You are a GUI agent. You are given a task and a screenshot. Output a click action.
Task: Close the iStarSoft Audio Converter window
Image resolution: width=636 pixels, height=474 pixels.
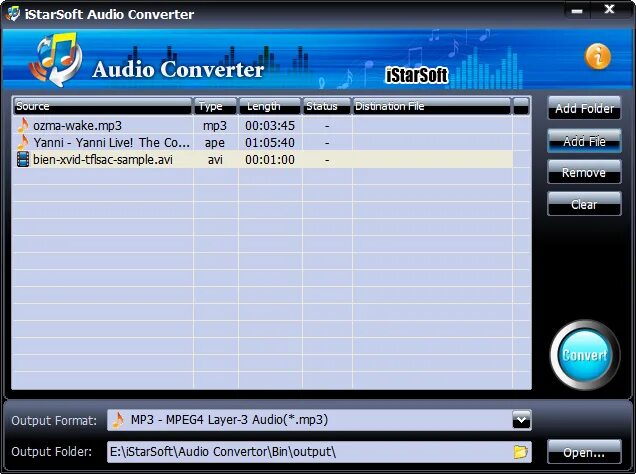[x=609, y=9]
